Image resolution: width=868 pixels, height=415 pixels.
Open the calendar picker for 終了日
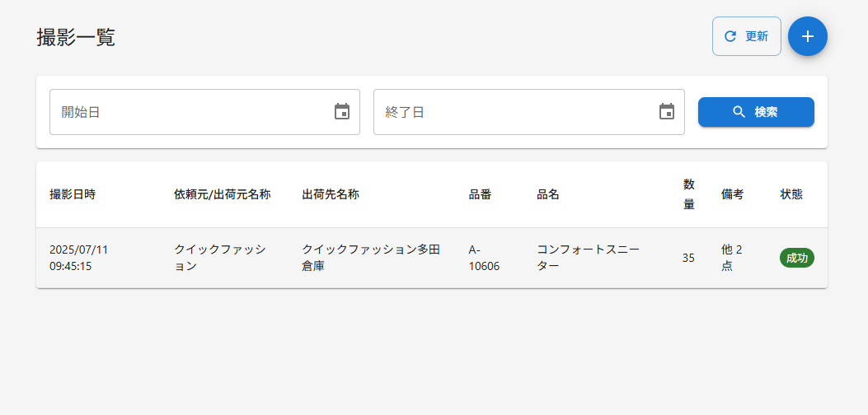(667, 112)
